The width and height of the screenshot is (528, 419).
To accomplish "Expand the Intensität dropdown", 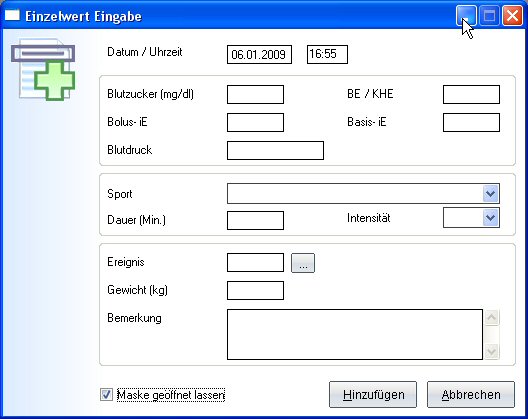I will pyautogui.click(x=491, y=218).
